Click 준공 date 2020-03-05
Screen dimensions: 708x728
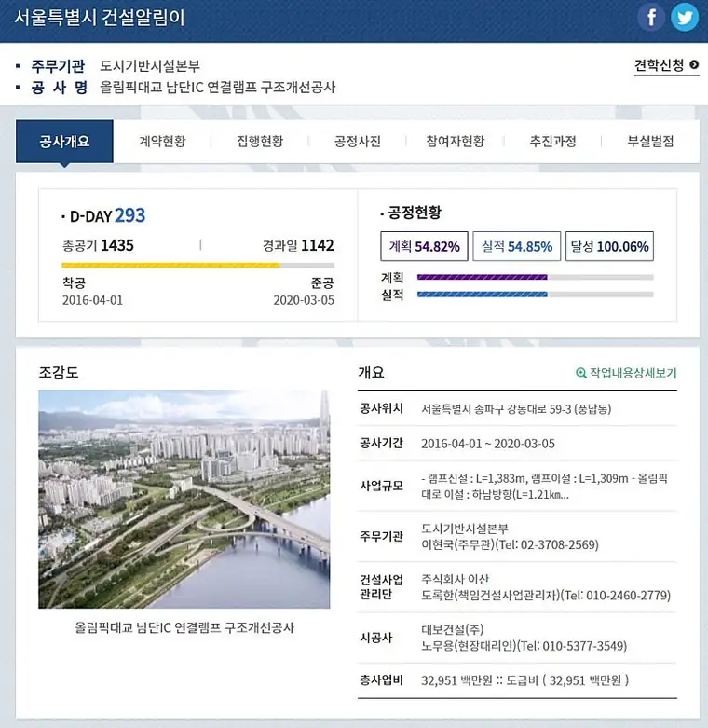pos(304,300)
